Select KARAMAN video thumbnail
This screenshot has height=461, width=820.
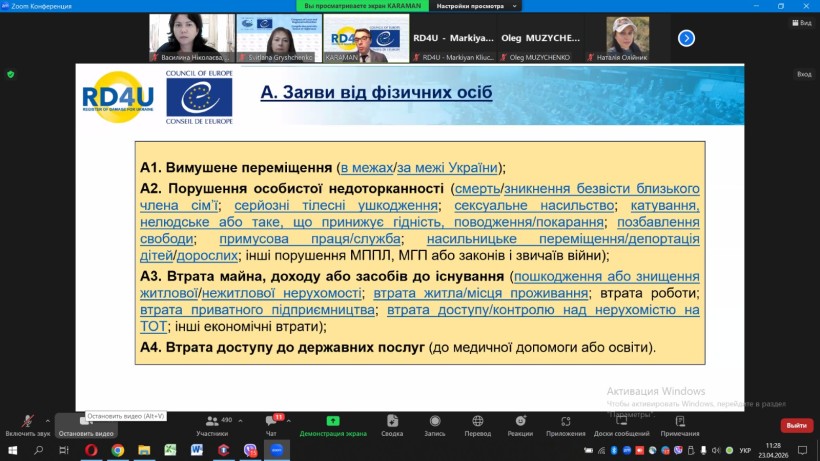367,38
